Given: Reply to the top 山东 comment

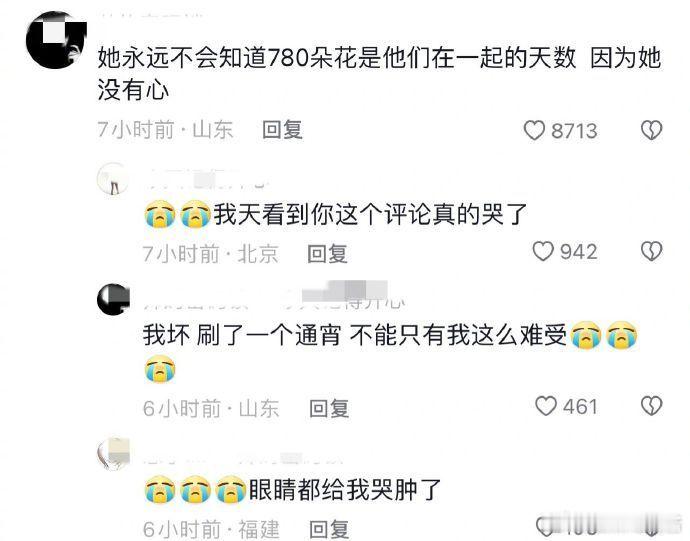Looking at the screenshot, I should pos(282,130).
